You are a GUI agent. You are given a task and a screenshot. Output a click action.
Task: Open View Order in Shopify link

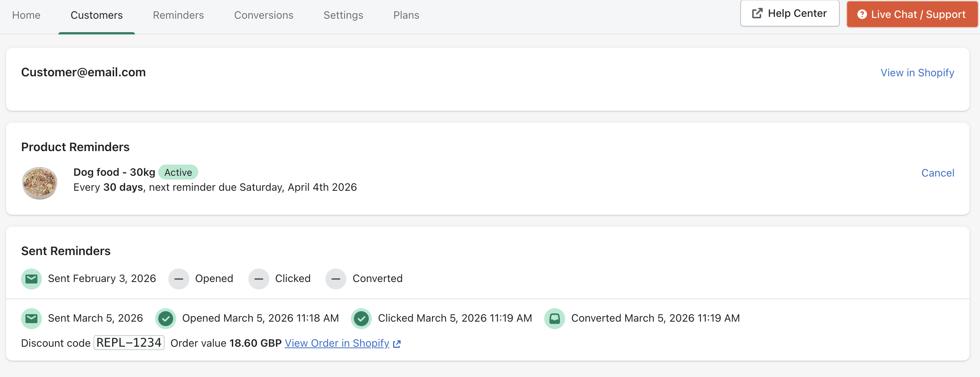click(x=337, y=343)
